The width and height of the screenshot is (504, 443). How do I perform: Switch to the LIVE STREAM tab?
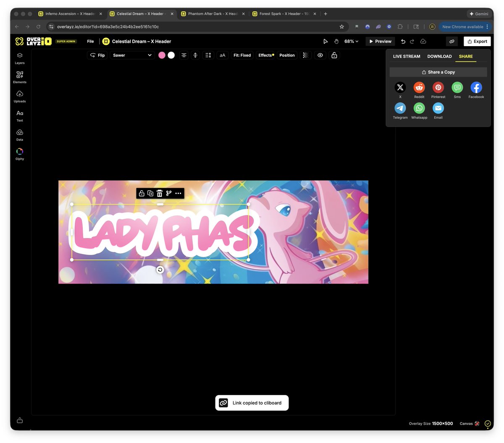[x=407, y=56]
